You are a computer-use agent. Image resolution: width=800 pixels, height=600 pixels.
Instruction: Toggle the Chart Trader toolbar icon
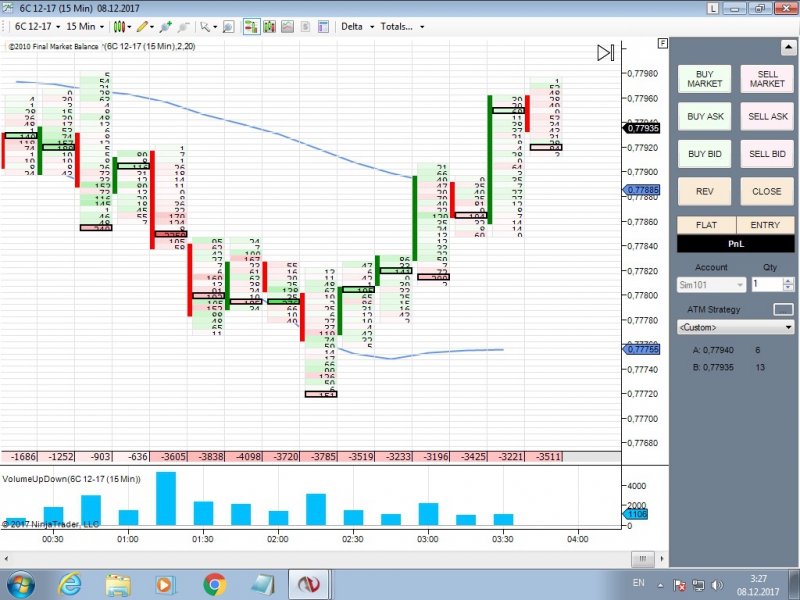point(251,27)
